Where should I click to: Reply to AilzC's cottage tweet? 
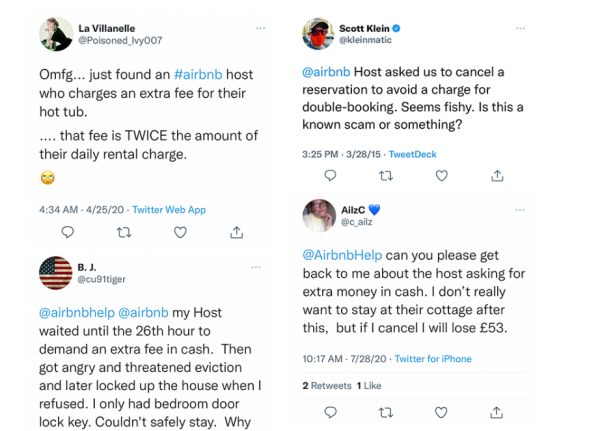[x=330, y=411]
